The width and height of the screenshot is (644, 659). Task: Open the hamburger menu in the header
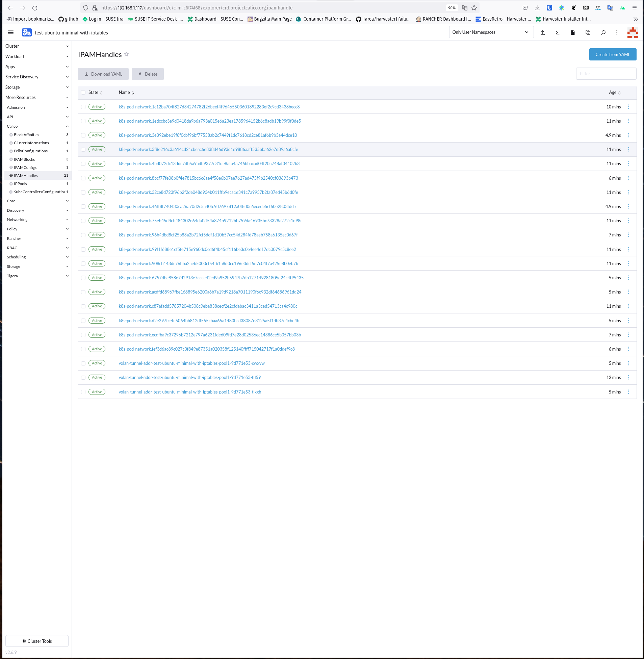(10, 32)
